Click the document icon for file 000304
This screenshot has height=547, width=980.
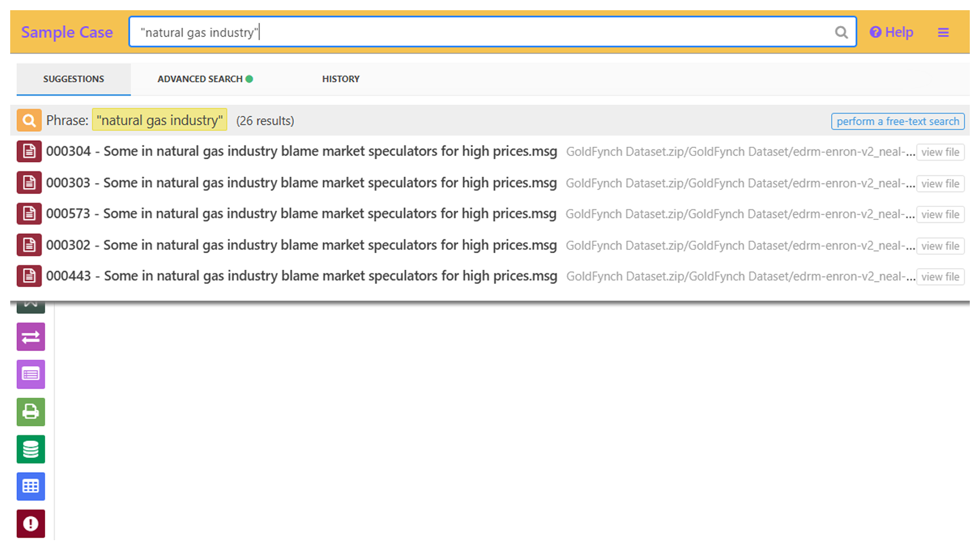tap(29, 152)
